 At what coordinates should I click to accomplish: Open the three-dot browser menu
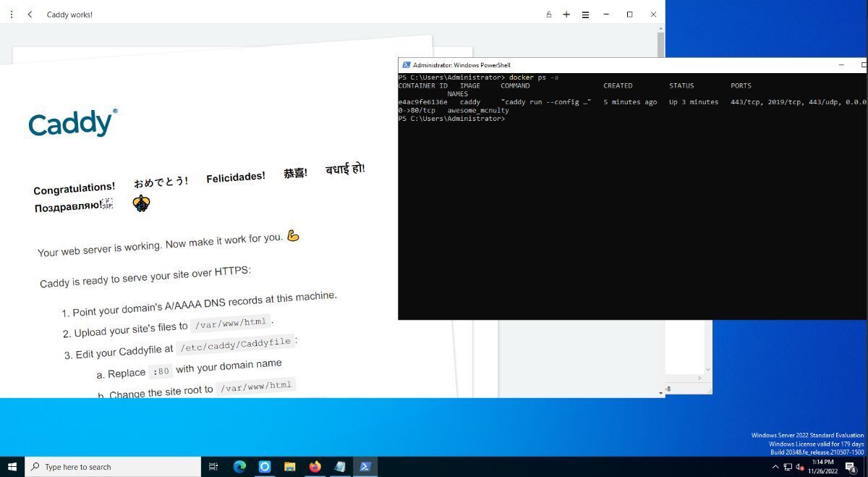pyautogui.click(x=12, y=14)
